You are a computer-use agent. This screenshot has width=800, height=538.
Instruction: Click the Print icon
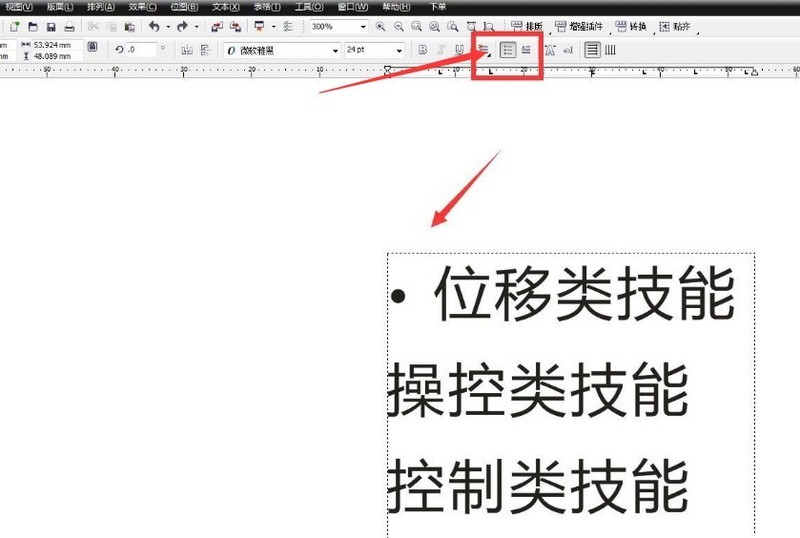click(x=69, y=27)
